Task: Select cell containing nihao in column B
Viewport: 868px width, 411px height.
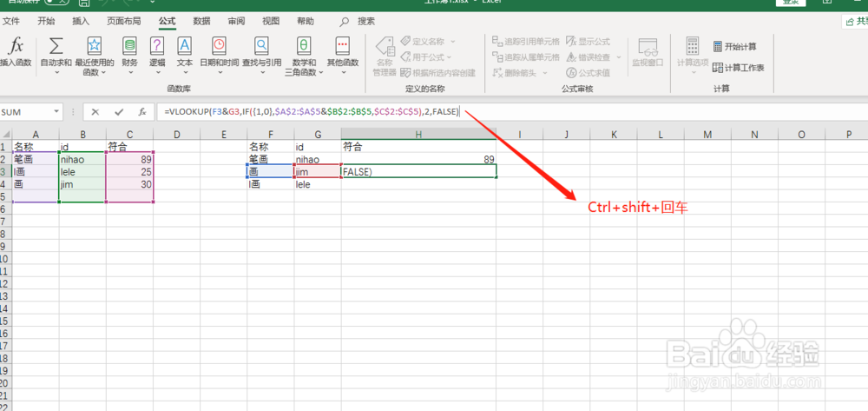Action: 82,159
